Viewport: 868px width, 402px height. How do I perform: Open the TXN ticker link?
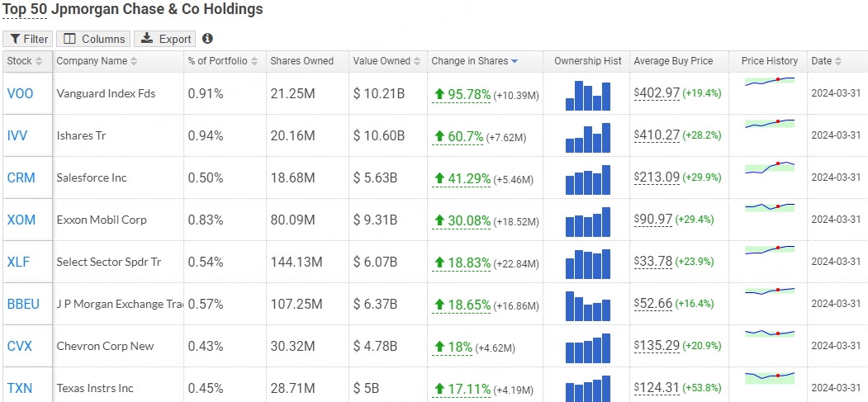(19, 388)
